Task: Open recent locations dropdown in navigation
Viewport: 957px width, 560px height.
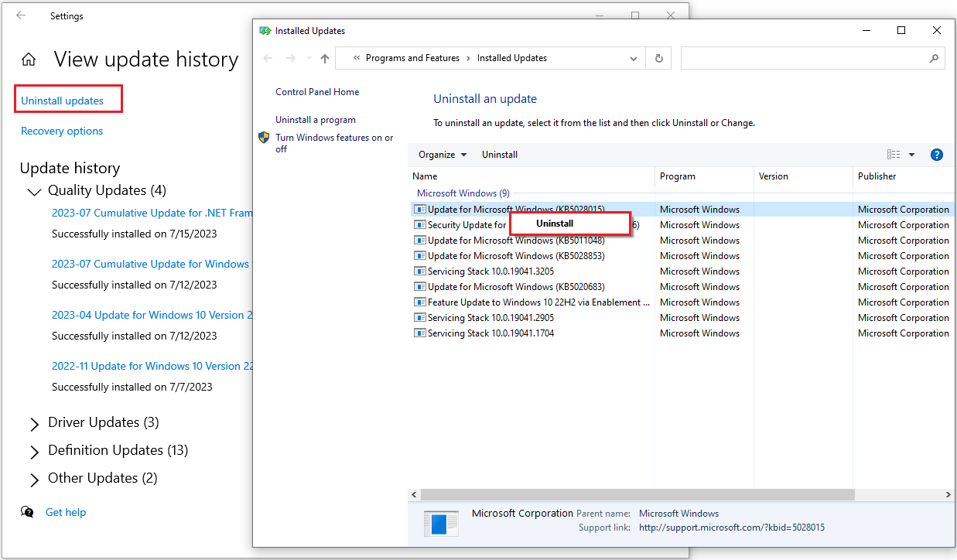Action: point(309,58)
